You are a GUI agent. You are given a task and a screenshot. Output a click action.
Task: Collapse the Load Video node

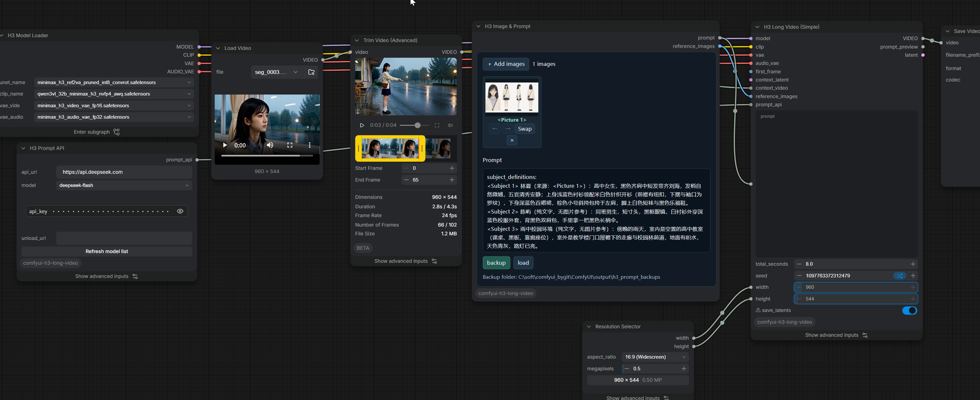[218, 48]
